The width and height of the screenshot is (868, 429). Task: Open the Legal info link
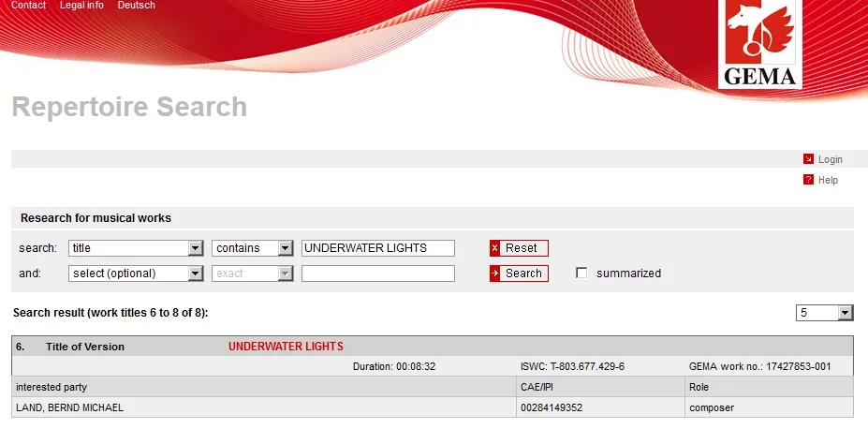click(81, 5)
